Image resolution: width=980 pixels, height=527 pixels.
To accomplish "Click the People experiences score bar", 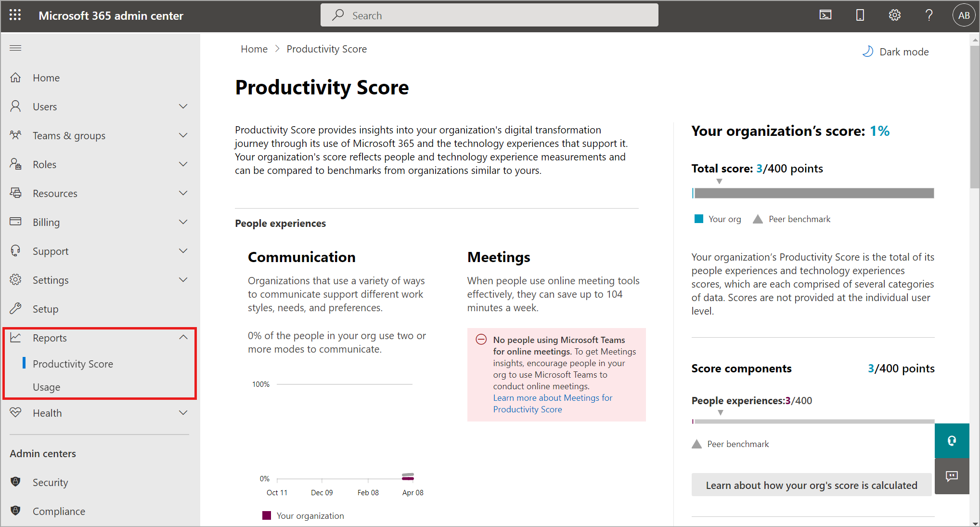I will (813, 422).
